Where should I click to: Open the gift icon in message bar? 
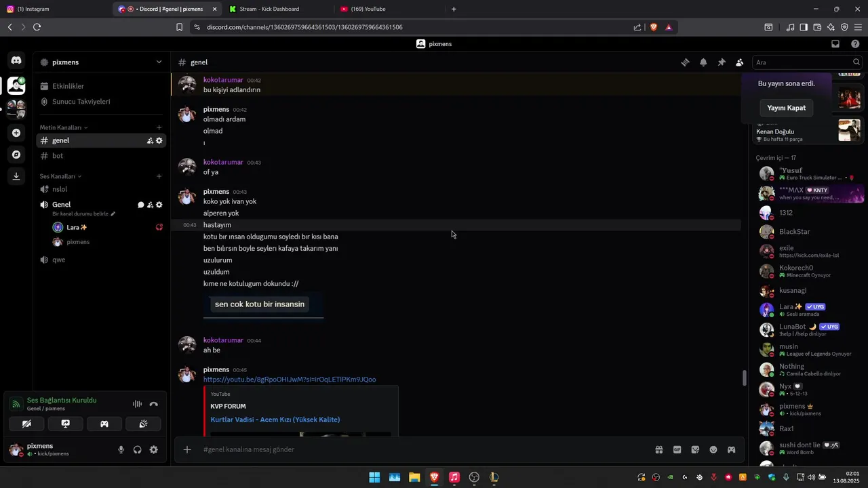658,449
